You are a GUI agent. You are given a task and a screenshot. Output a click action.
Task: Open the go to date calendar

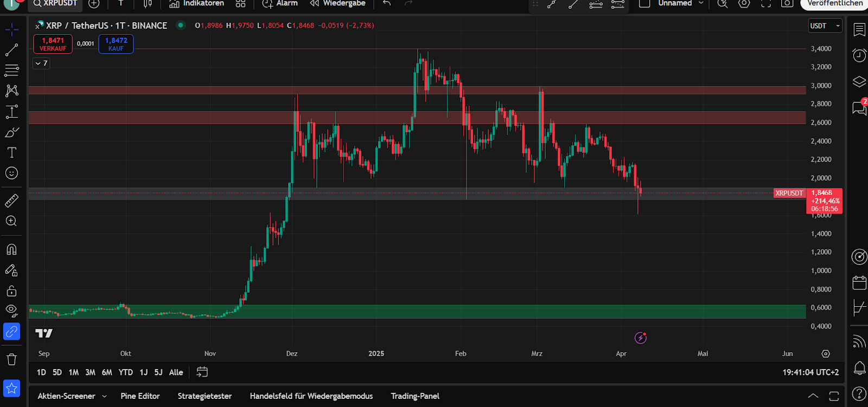[202, 372]
